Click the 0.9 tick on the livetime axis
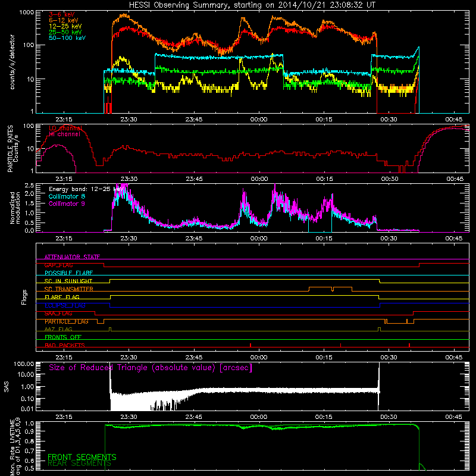The height and width of the screenshot is (476, 476). coord(29,432)
